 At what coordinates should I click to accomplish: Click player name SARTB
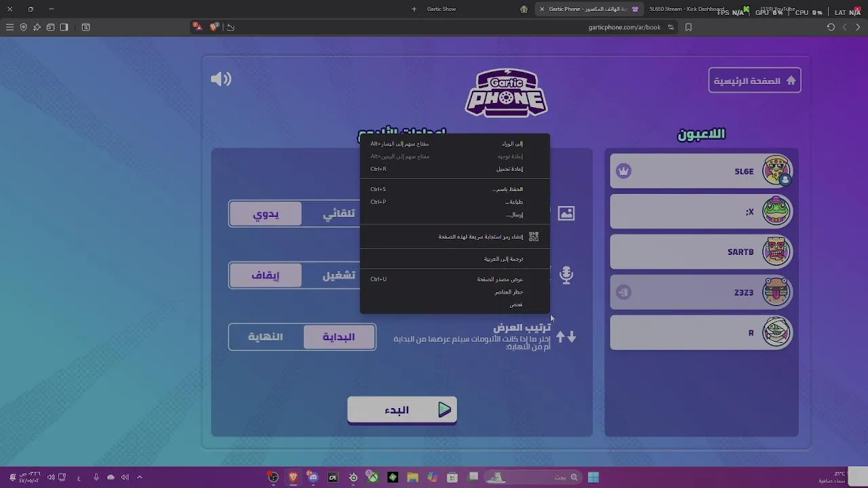[x=741, y=252]
